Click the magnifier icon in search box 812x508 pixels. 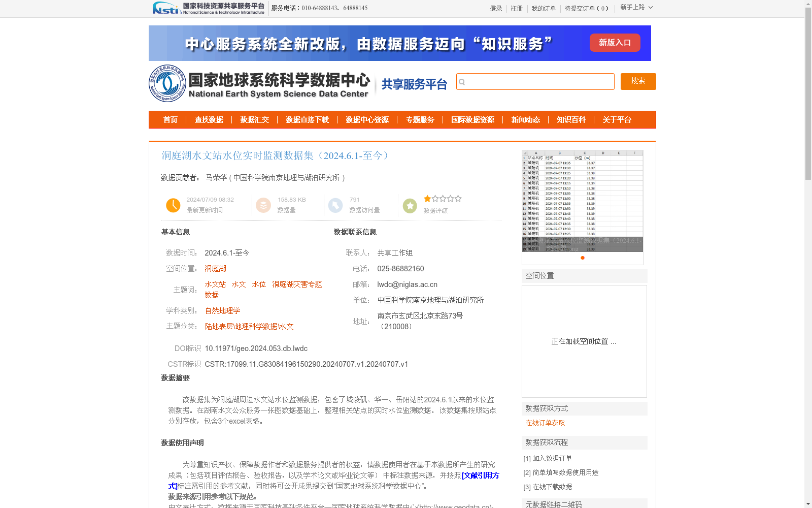click(x=462, y=82)
